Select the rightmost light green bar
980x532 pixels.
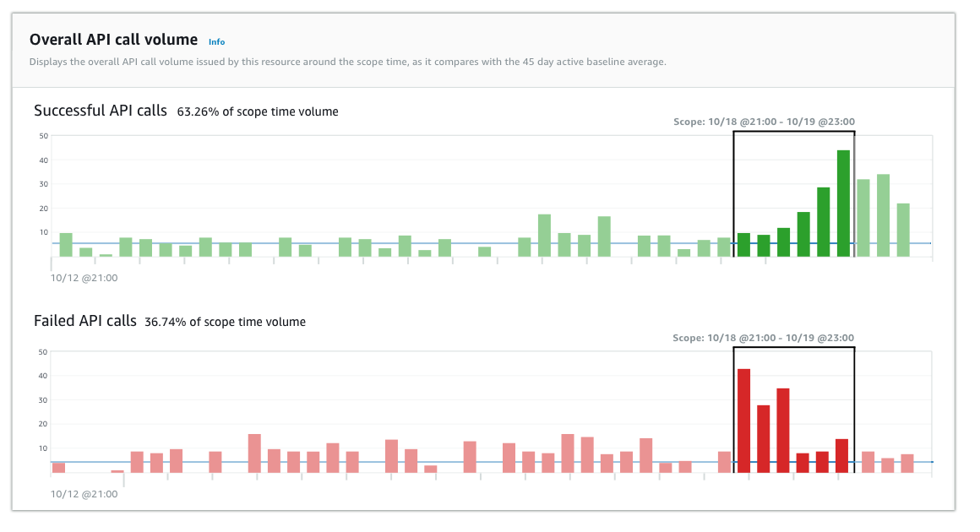pyautogui.click(x=903, y=230)
